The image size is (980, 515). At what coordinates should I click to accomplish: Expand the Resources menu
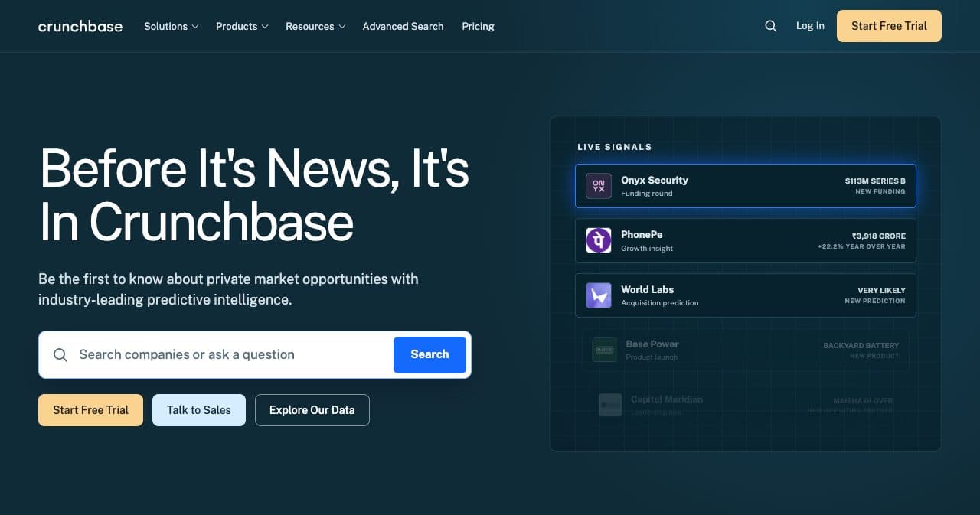[x=315, y=26]
